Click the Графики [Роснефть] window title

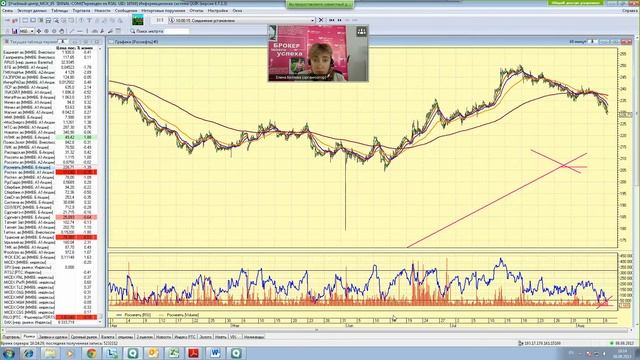(x=136, y=42)
